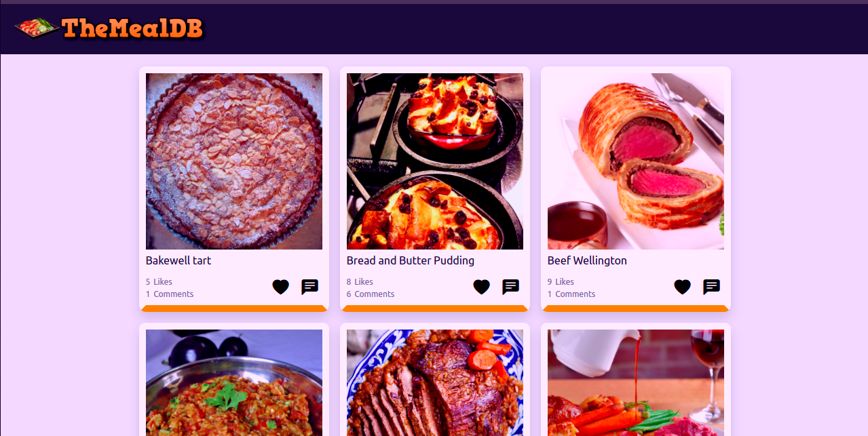Image resolution: width=868 pixels, height=436 pixels.
Task: Click the Bakewell tart title
Action: tap(178, 260)
